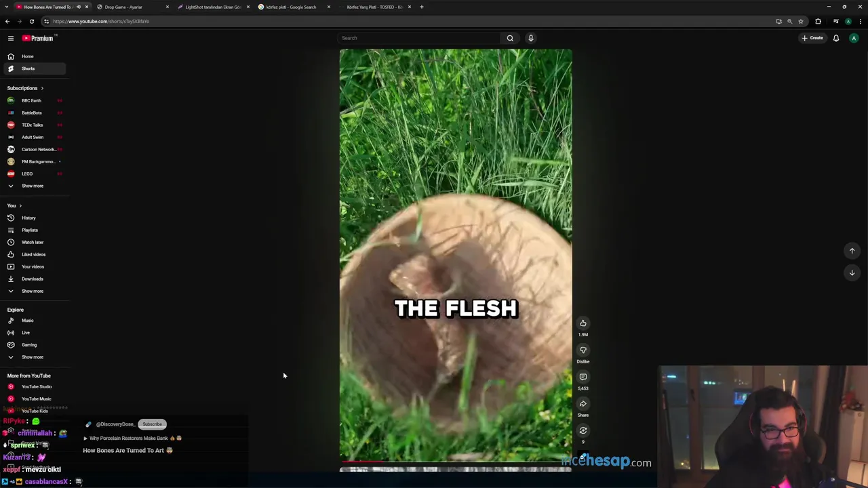The width and height of the screenshot is (868, 488).
Task: Share the Short
Action: coord(583,404)
